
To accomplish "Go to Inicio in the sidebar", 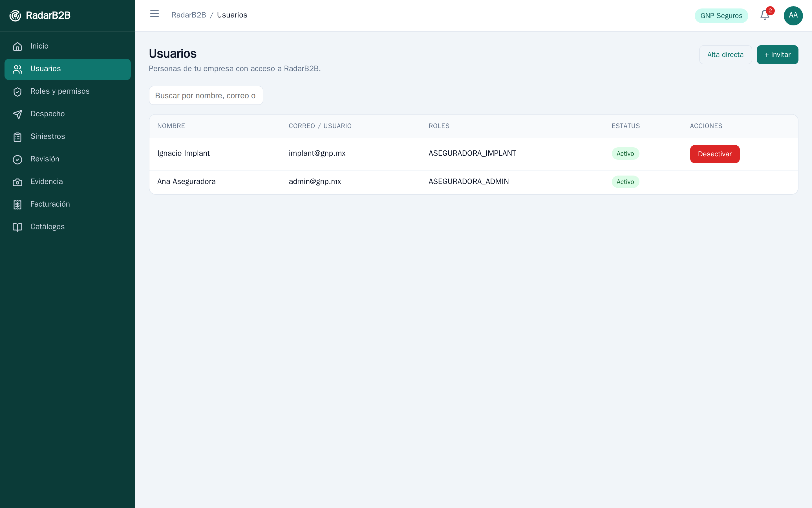I will (x=67, y=46).
